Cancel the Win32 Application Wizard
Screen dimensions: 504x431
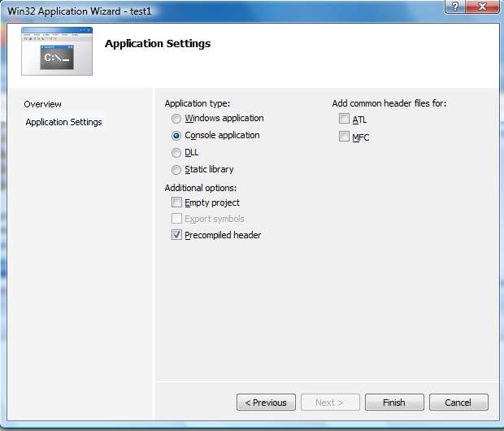click(458, 402)
